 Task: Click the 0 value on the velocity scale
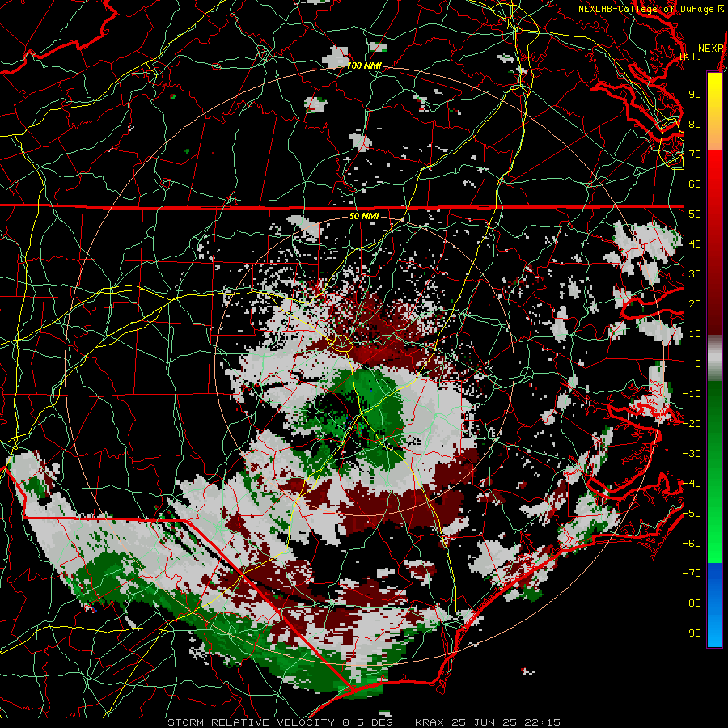(698, 363)
